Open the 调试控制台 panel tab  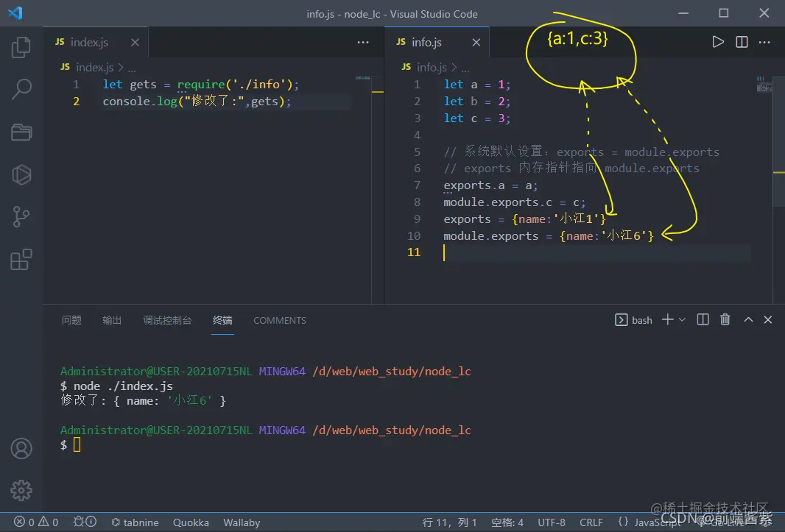pyautogui.click(x=166, y=320)
